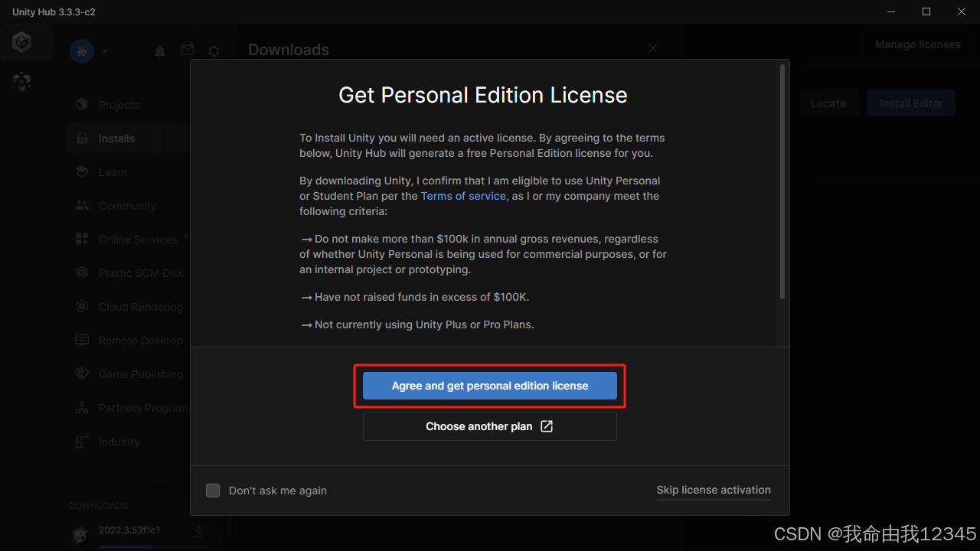The height and width of the screenshot is (551, 980).
Task: Click Choose another plan button
Action: click(490, 426)
